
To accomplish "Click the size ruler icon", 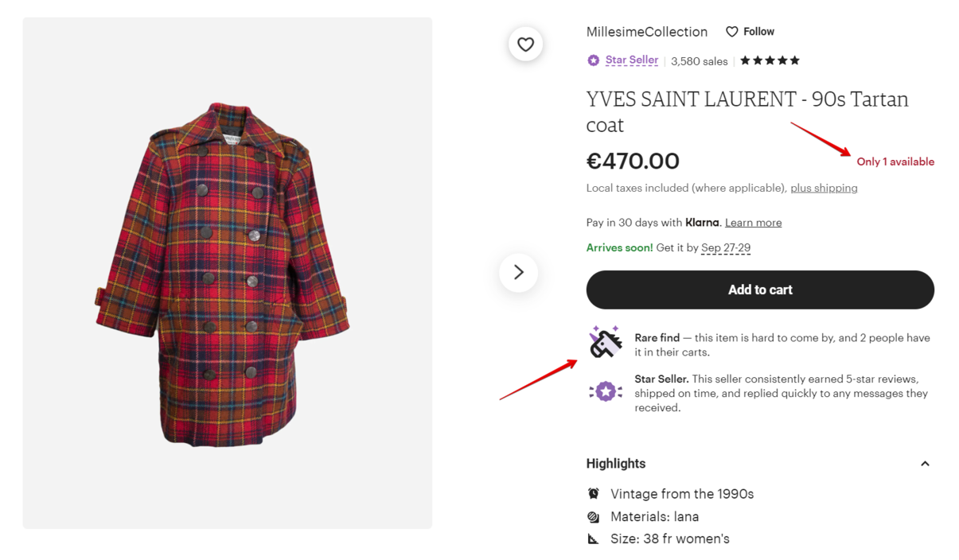I will pos(594,539).
